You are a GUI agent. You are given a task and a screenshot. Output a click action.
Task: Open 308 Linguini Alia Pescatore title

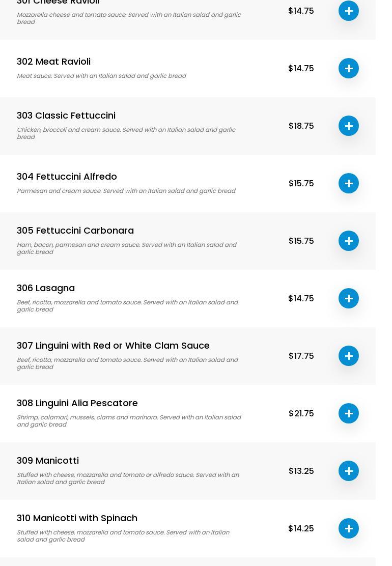[77, 403]
